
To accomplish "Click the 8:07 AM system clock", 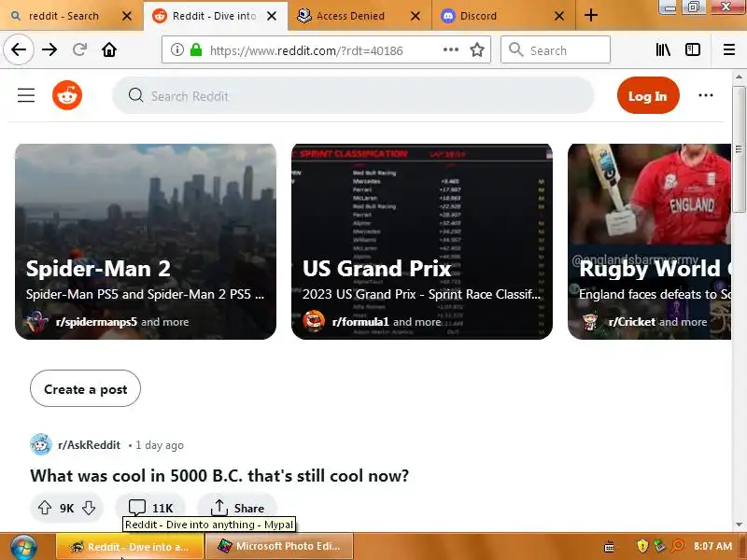I will 712,546.
